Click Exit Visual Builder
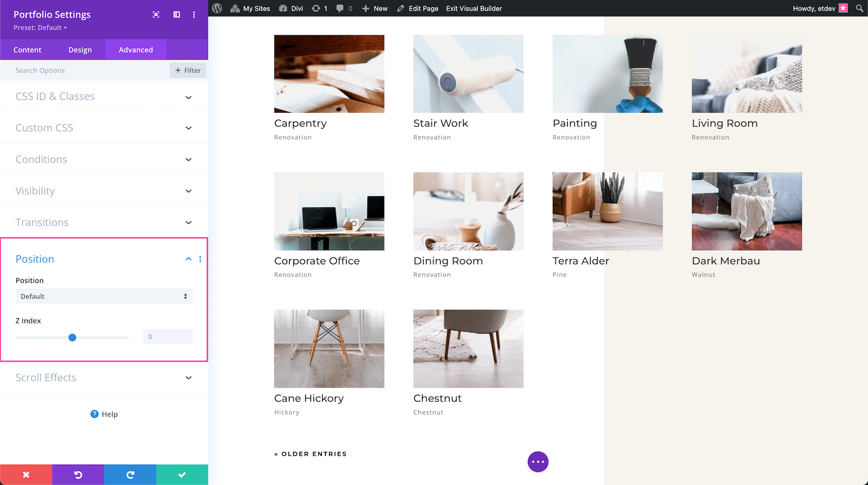 [474, 8]
